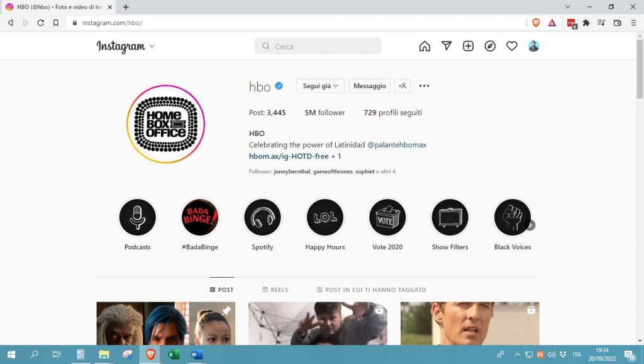Click the new post plus icon
The height and width of the screenshot is (364, 644).
click(x=468, y=46)
